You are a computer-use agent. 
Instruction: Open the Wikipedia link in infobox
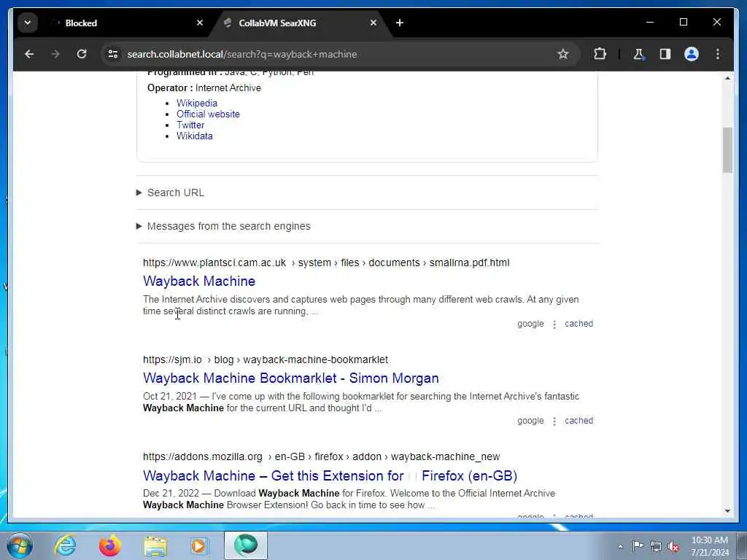click(x=197, y=104)
